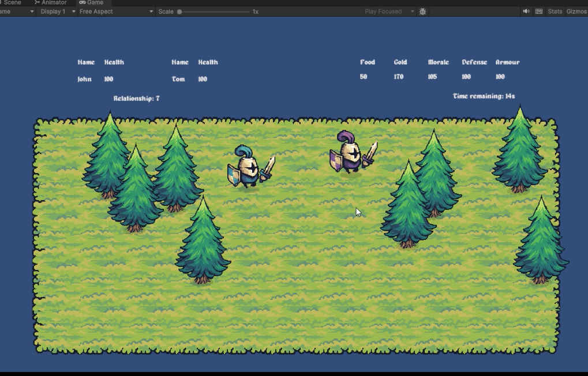Click the name 'Tom'
This screenshot has height=376, width=588.
[178, 79]
